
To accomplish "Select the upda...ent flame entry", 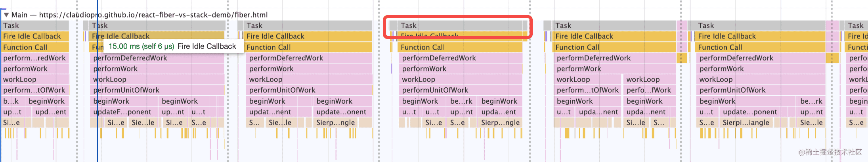I will pos(500,112).
